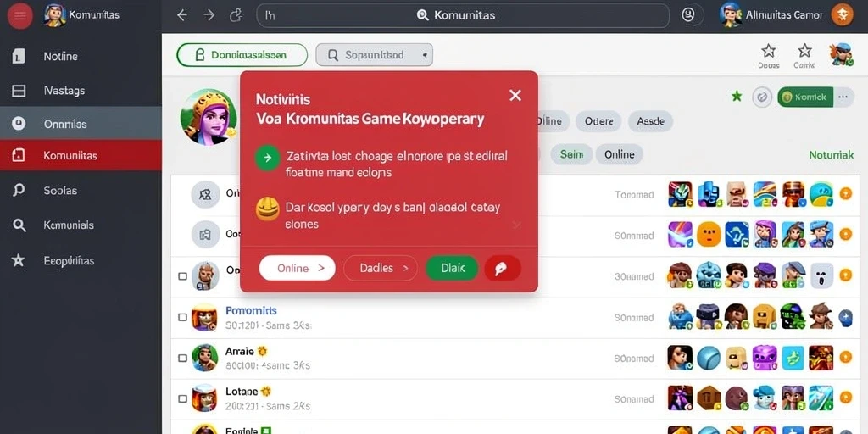Viewport: 868px width, 434px height.
Task: Tick the checkbox for Pomomiris row
Action: pyautogui.click(x=183, y=317)
